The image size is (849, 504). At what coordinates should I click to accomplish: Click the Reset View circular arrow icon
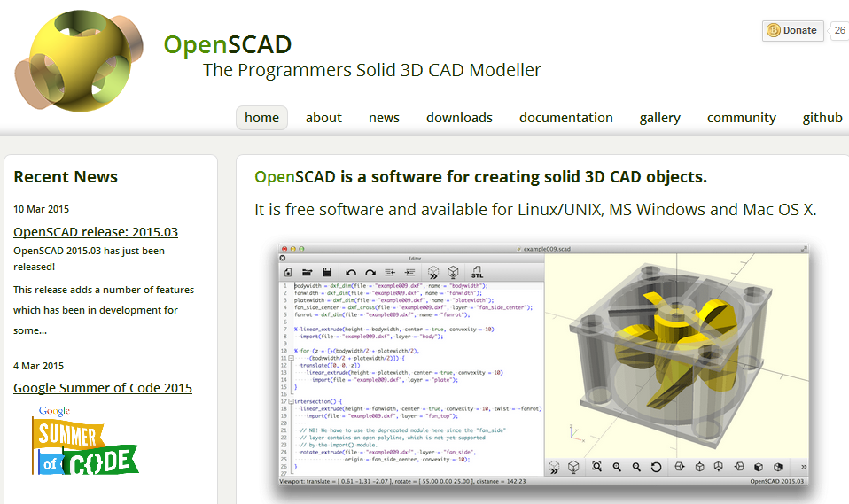[x=656, y=467]
